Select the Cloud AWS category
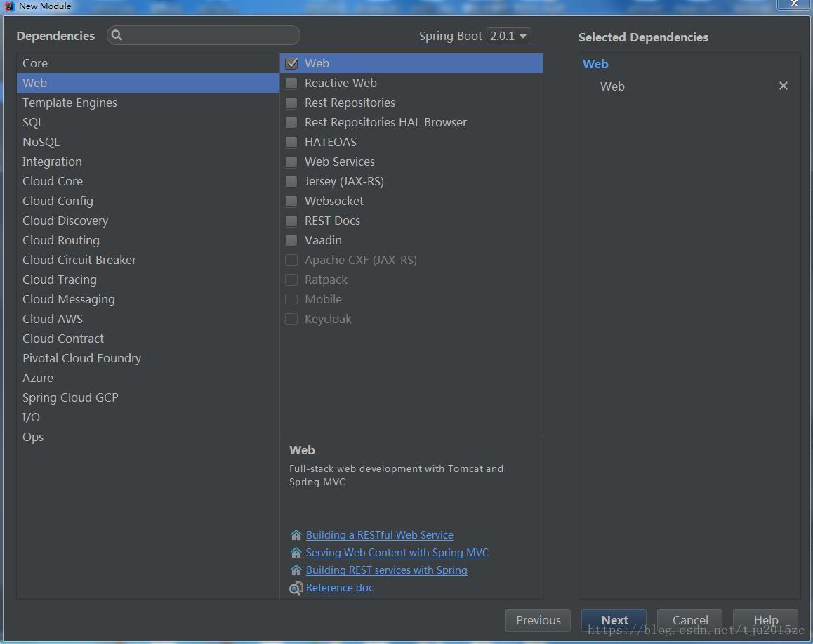The height and width of the screenshot is (644, 813). point(147,320)
